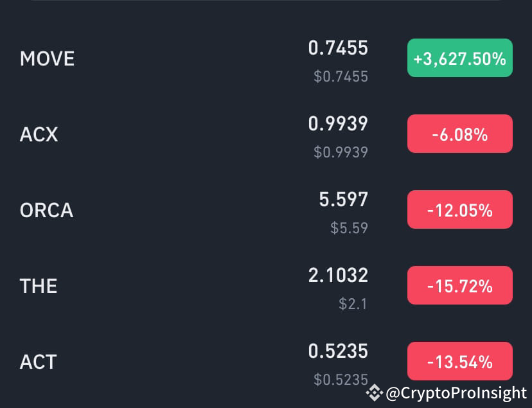Click ORCA's price of 5.597
532x408 pixels.
point(343,200)
